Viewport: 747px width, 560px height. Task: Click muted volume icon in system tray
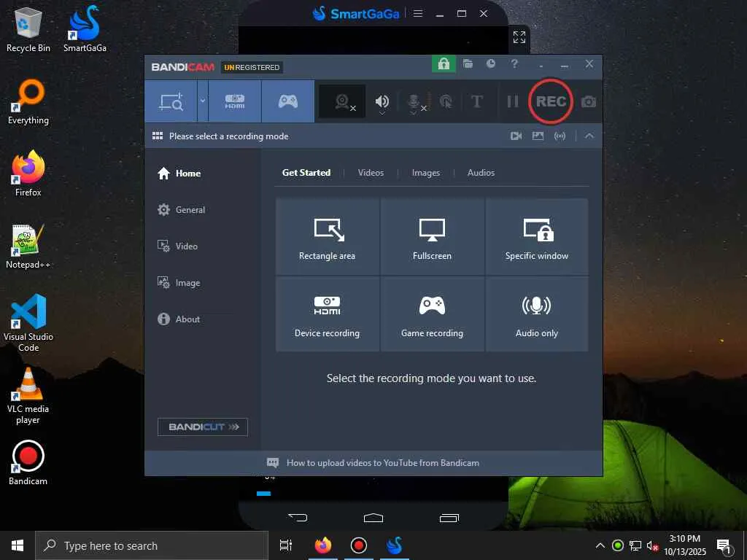652,545
